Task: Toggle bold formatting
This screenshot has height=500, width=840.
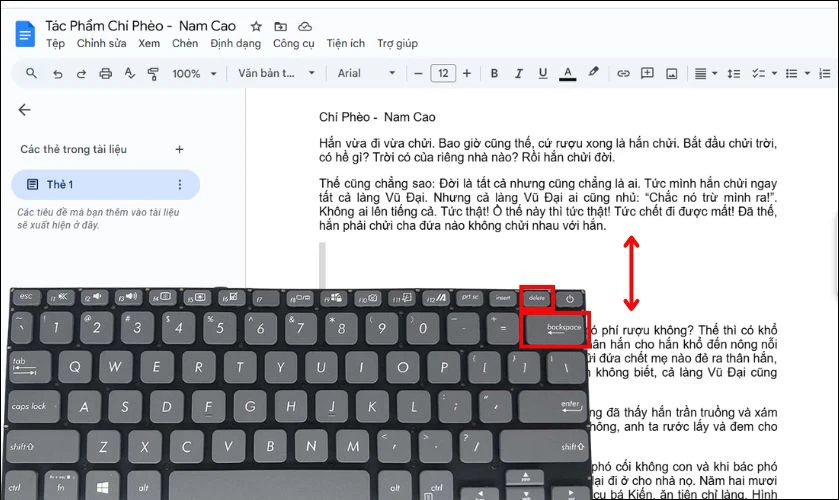Action: tap(494, 73)
